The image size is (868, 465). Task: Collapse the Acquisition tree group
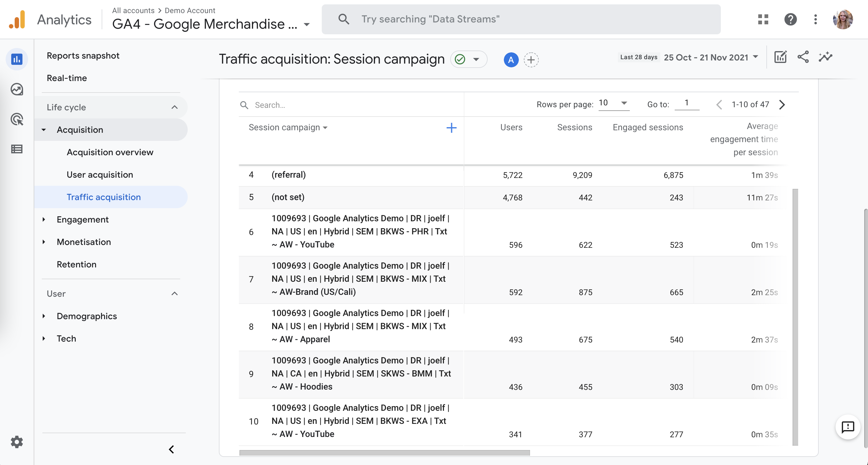(44, 130)
